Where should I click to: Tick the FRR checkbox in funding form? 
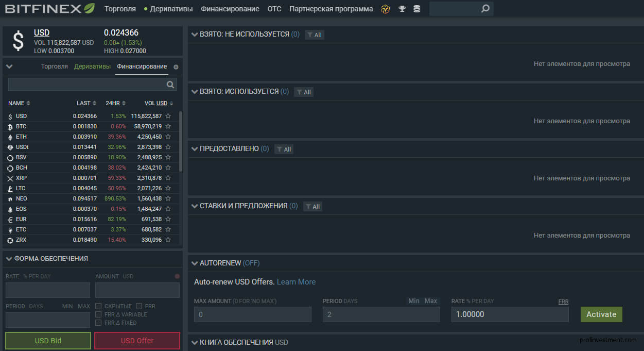click(x=139, y=306)
